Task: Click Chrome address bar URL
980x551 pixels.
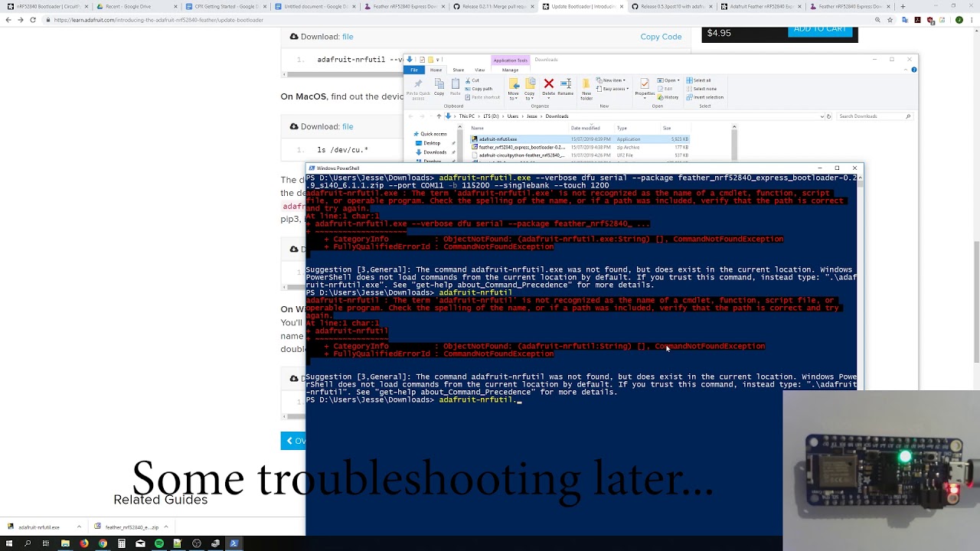Action: point(158,20)
